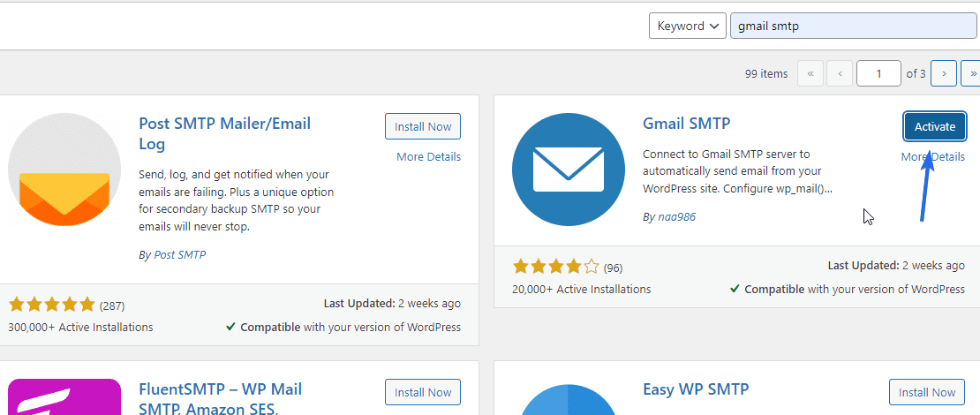The height and width of the screenshot is (415, 980).
Task: Click the (96) ratings count
Action: coord(613,268)
